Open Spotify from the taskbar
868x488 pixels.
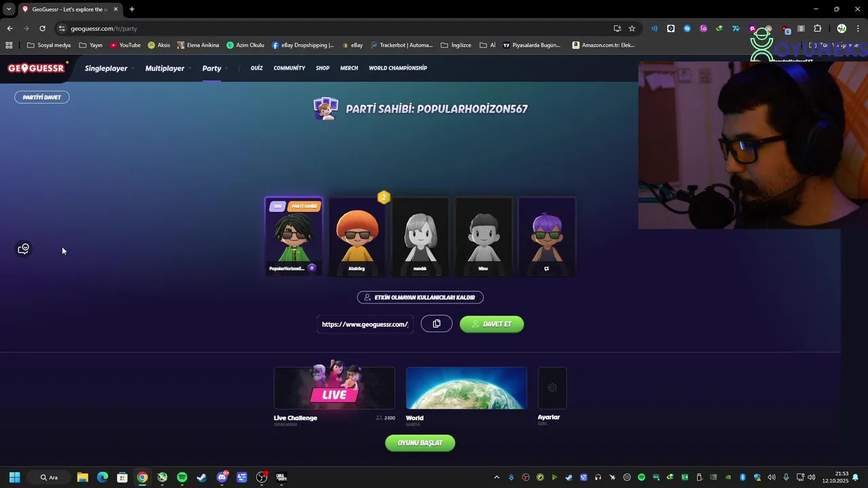tap(182, 477)
